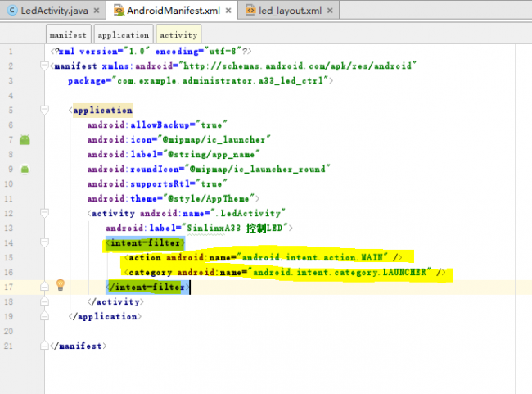This screenshot has width=532, height=394.
Task: Click android:allowBackup="true" attribute
Action: click(157, 125)
